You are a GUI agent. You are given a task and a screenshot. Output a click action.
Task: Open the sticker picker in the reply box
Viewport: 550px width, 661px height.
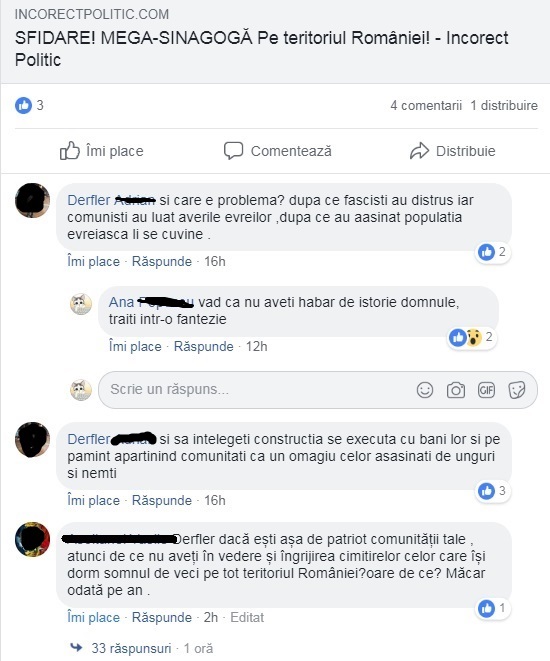tap(517, 390)
